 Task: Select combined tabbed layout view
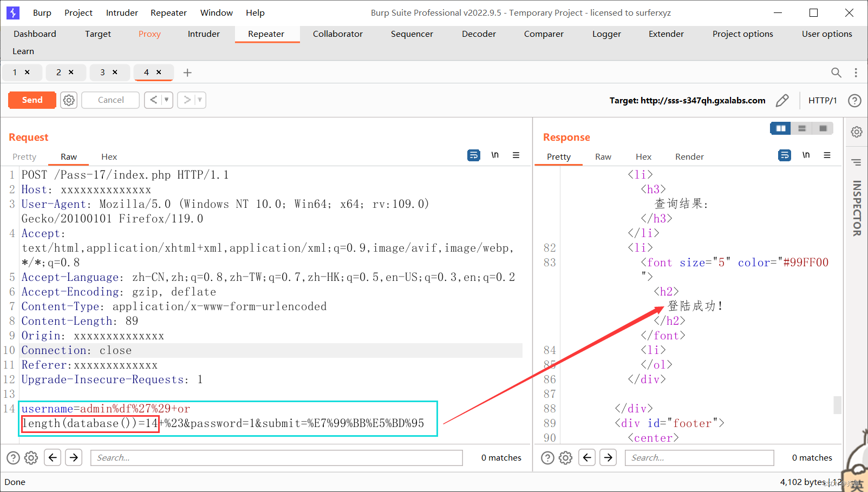coord(823,128)
